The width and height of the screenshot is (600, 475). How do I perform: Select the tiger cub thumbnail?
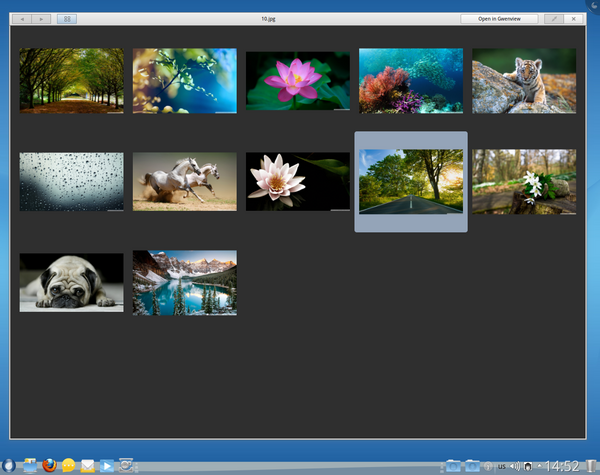(524, 81)
